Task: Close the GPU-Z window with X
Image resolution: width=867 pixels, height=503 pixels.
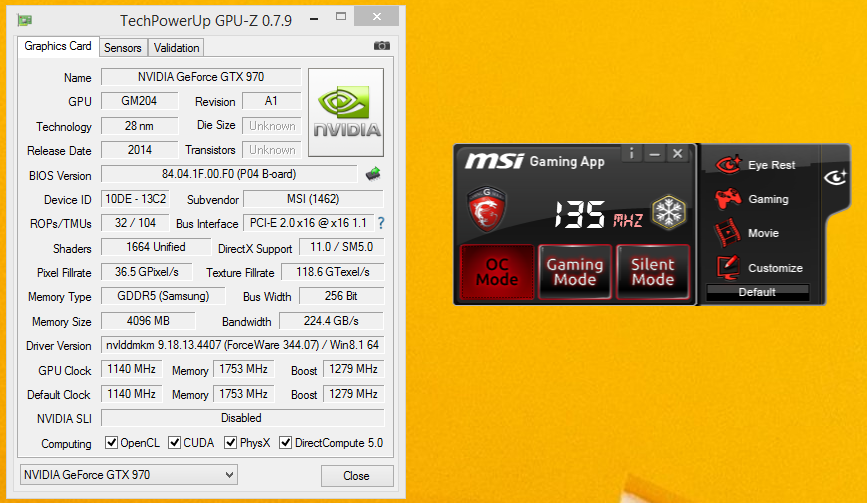Action: coord(377,17)
